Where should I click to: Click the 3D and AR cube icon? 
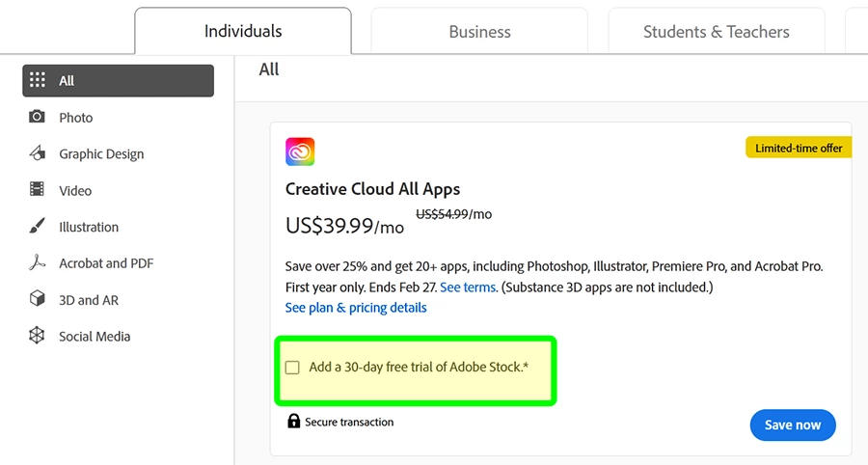coord(37,299)
